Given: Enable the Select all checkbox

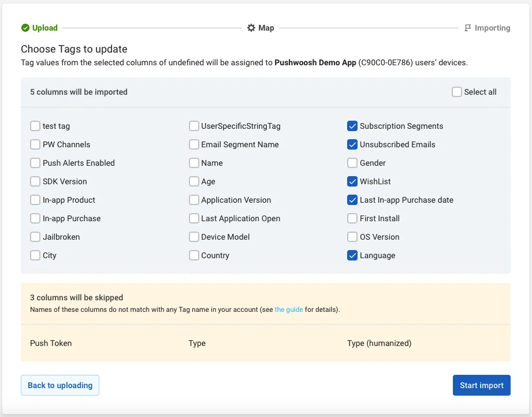Looking at the screenshot, I should coord(456,91).
